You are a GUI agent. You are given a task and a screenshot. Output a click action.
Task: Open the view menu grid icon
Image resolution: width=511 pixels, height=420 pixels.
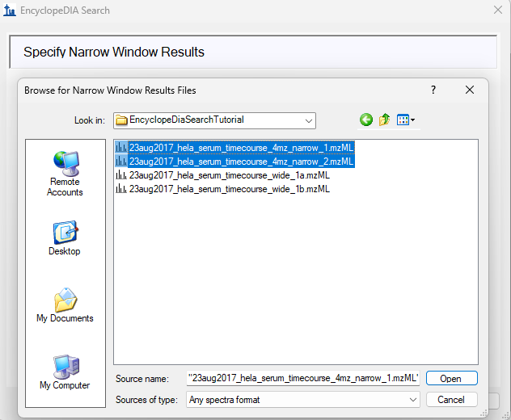[x=402, y=120]
